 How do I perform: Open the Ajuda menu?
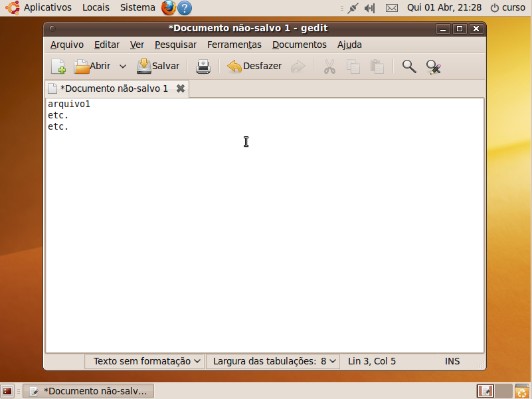coord(349,45)
